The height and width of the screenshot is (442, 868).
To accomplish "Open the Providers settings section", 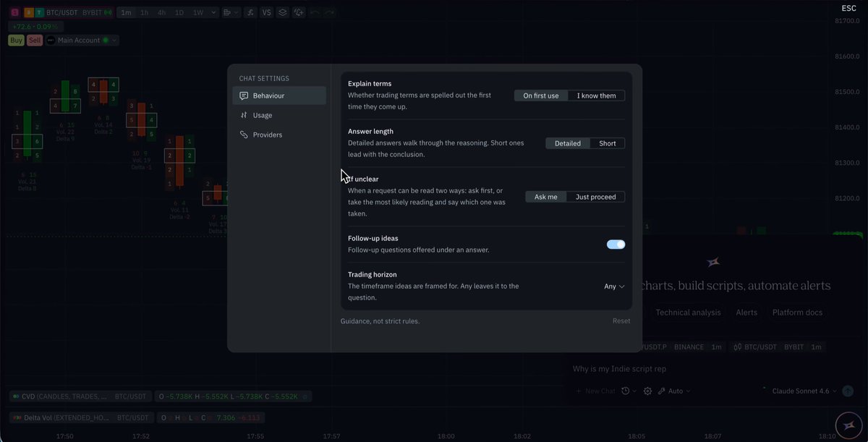I will click(x=279, y=135).
